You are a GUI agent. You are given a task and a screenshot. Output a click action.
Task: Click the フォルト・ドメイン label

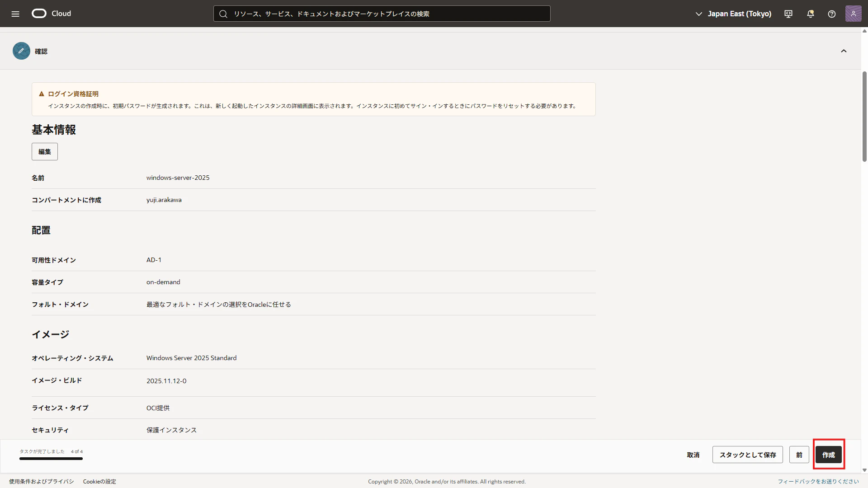tap(60, 305)
